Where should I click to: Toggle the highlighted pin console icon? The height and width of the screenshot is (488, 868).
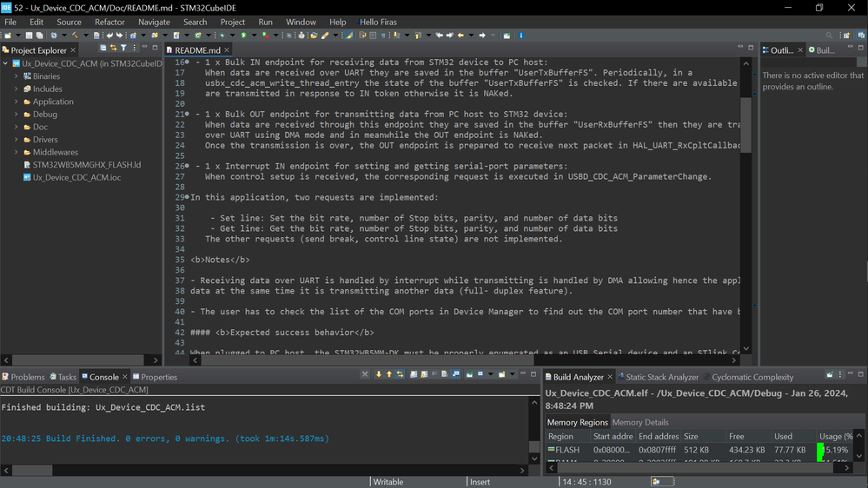(455, 374)
